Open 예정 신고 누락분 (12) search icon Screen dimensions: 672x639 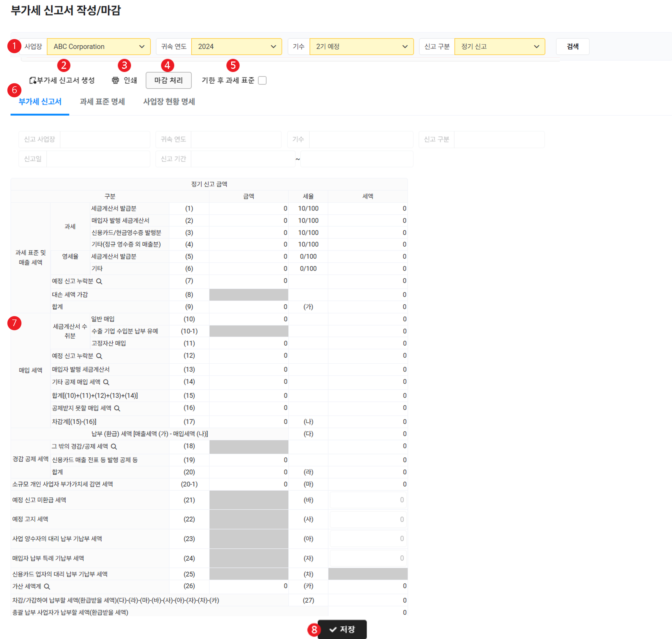(x=99, y=356)
